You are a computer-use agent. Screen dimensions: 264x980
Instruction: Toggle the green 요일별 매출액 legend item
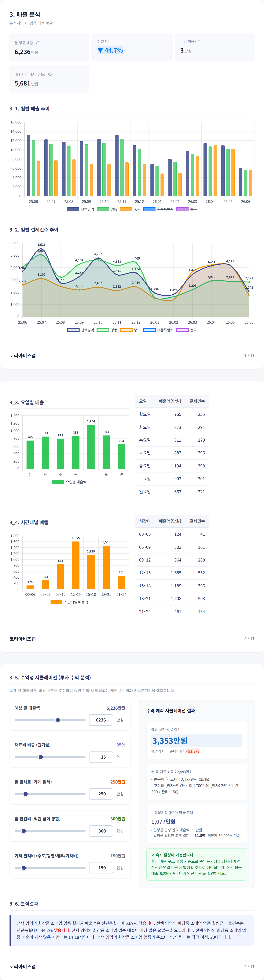[69, 482]
